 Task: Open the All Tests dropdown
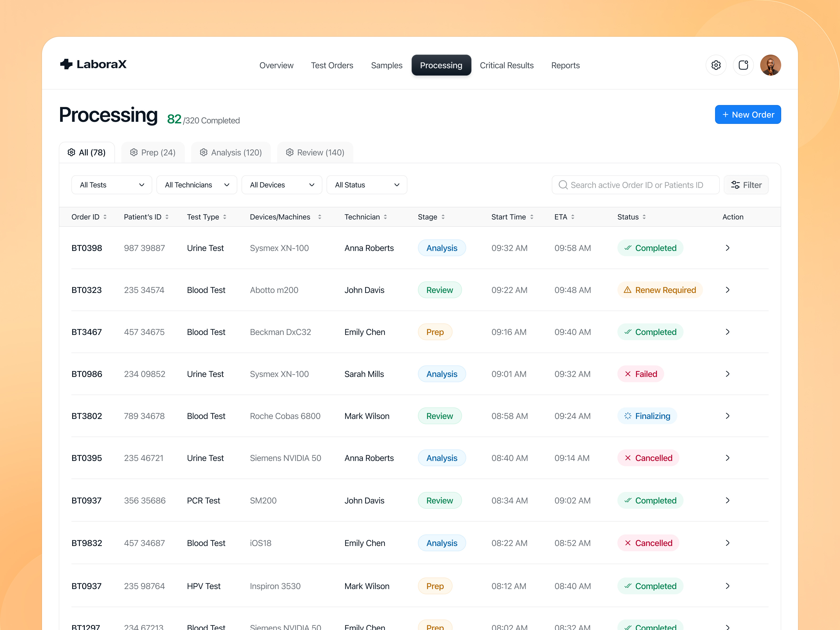112,185
